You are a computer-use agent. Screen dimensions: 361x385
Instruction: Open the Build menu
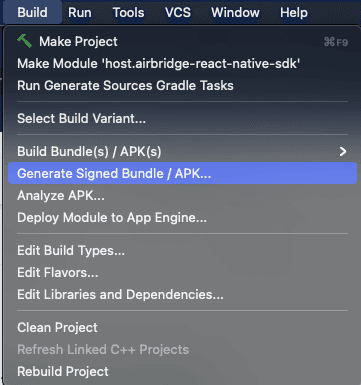[x=32, y=13]
